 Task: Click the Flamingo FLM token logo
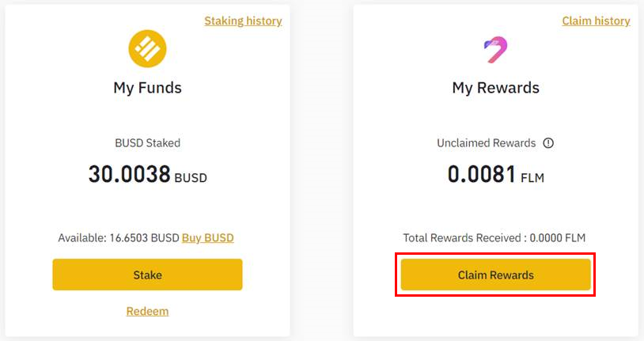click(x=495, y=50)
